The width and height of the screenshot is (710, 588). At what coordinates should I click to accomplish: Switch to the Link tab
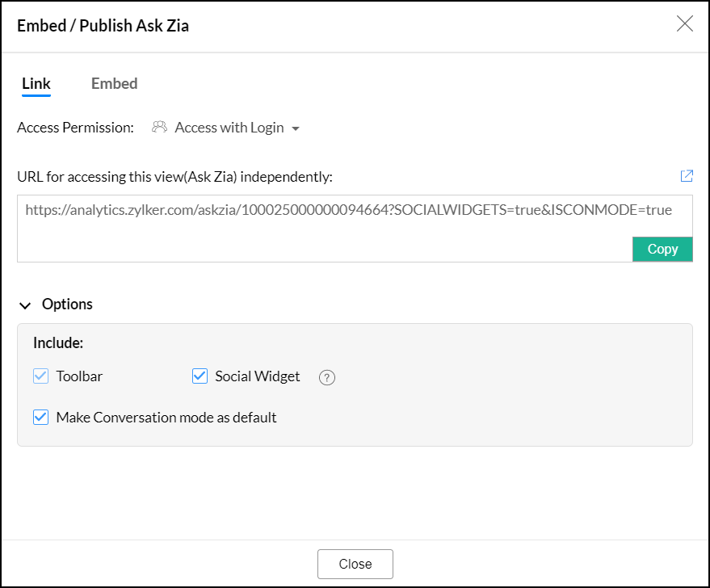point(36,83)
